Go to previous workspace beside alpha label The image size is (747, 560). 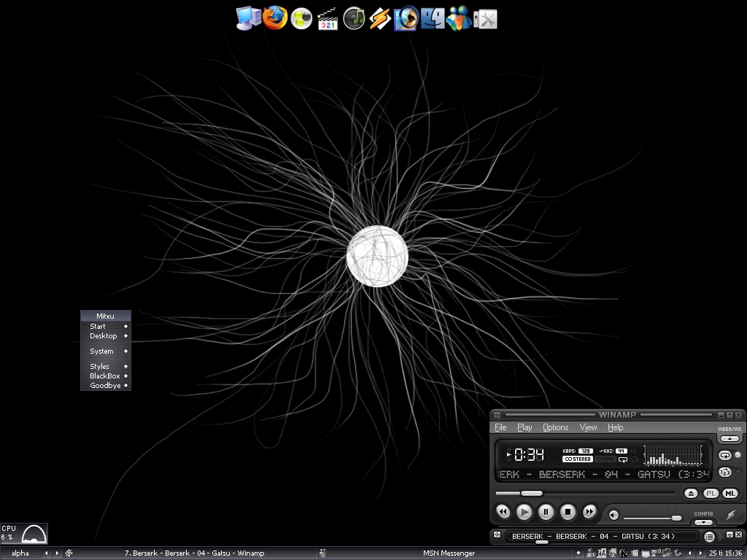tap(46, 553)
